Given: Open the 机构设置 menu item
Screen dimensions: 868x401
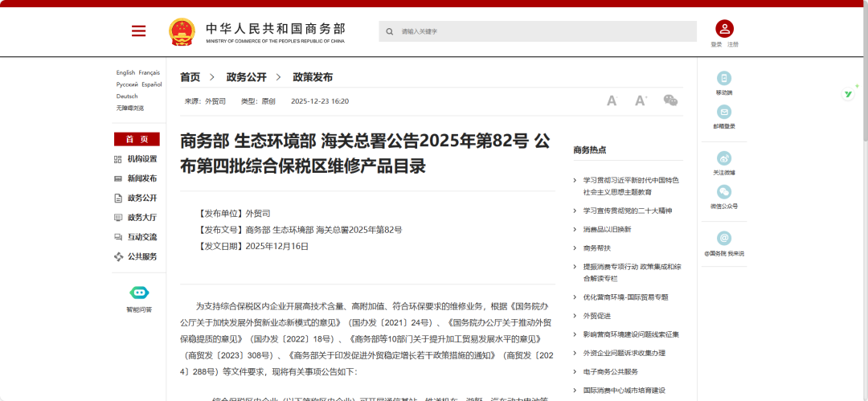Looking at the screenshot, I should 142,159.
